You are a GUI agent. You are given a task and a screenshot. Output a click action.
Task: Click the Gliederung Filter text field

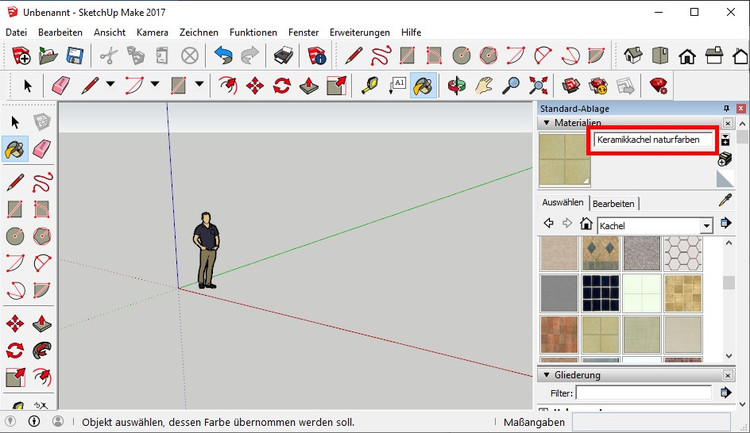click(643, 393)
